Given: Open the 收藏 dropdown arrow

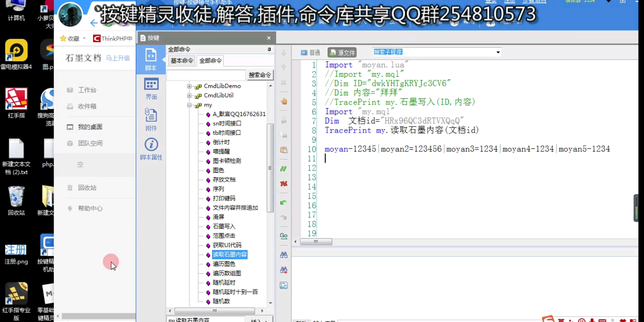Looking at the screenshot, I should click(84, 38).
